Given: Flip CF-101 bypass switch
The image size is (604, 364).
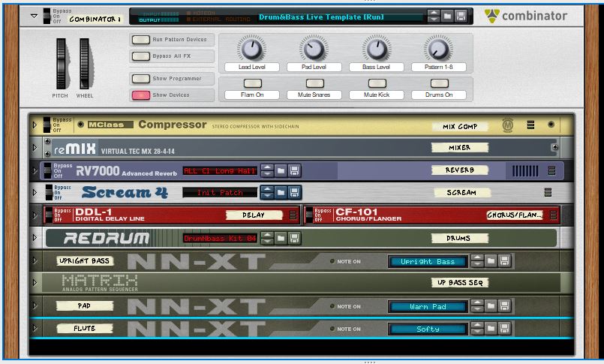Looking at the screenshot, I should 309,215.
